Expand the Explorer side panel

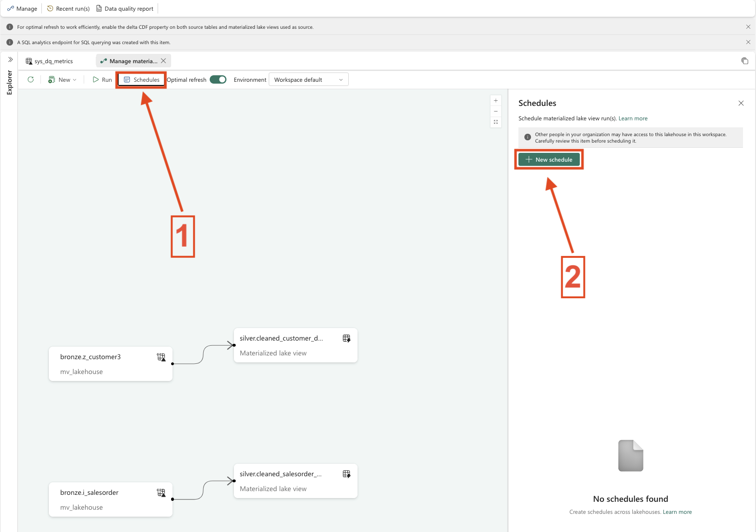(10, 59)
